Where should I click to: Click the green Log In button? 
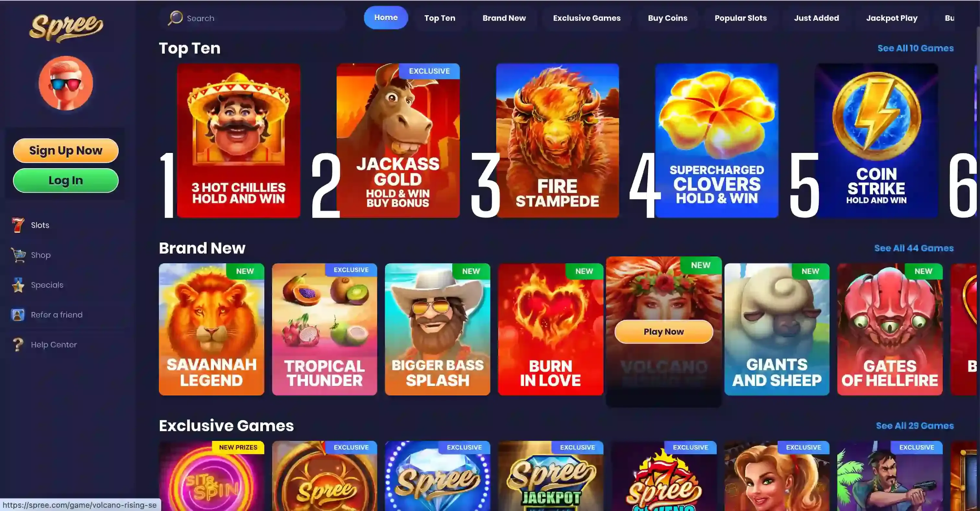point(66,181)
